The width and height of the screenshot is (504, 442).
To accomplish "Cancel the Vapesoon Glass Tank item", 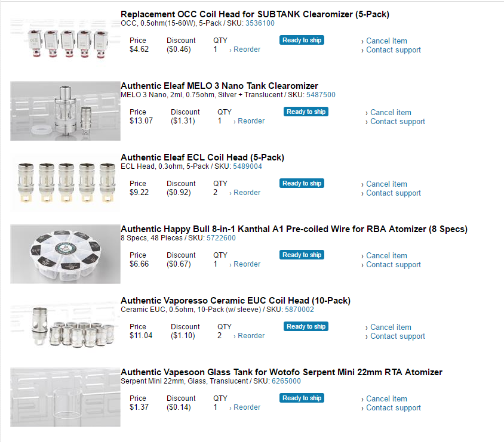I will coord(386,399).
